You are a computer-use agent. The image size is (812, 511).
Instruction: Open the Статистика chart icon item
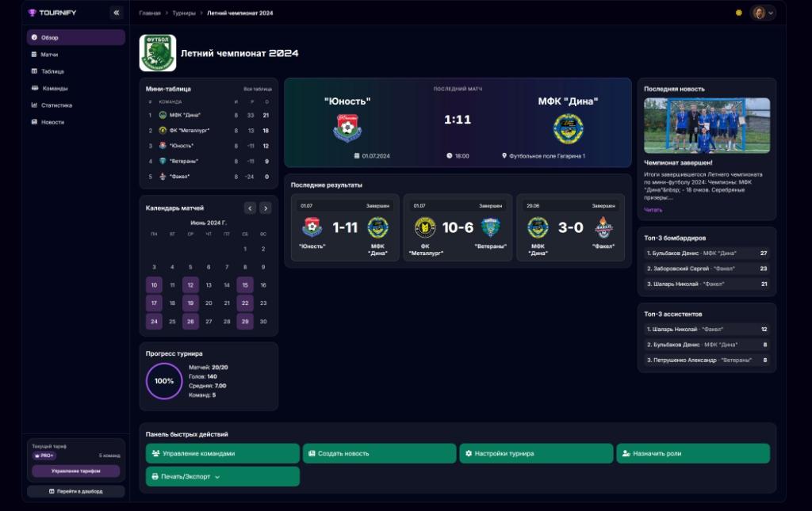pos(34,105)
